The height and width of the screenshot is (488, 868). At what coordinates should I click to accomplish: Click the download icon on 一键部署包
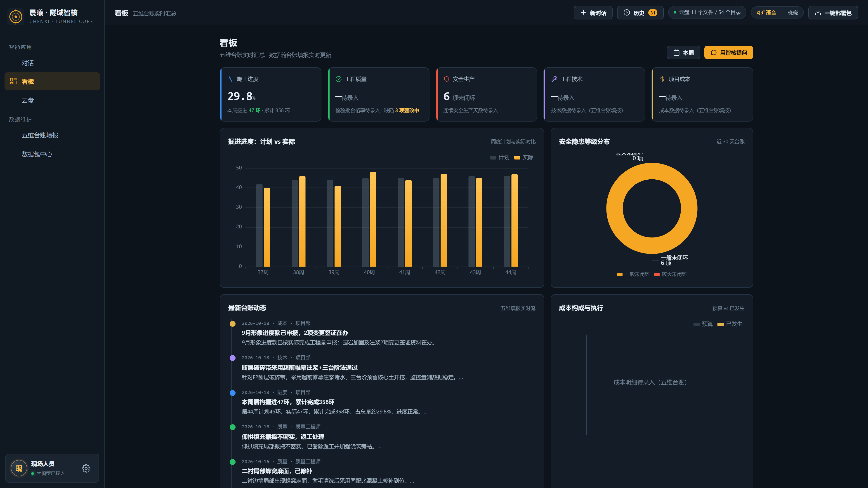pos(818,12)
